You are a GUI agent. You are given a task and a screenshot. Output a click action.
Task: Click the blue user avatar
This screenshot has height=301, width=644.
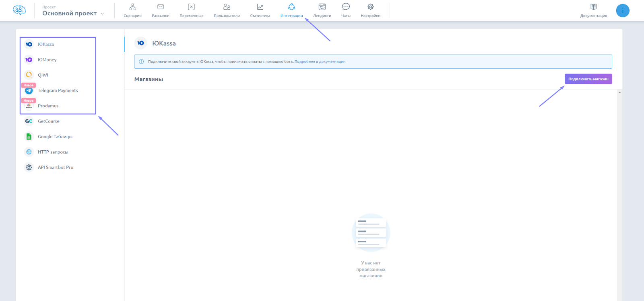pyautogui.click(x=623, y=10)
